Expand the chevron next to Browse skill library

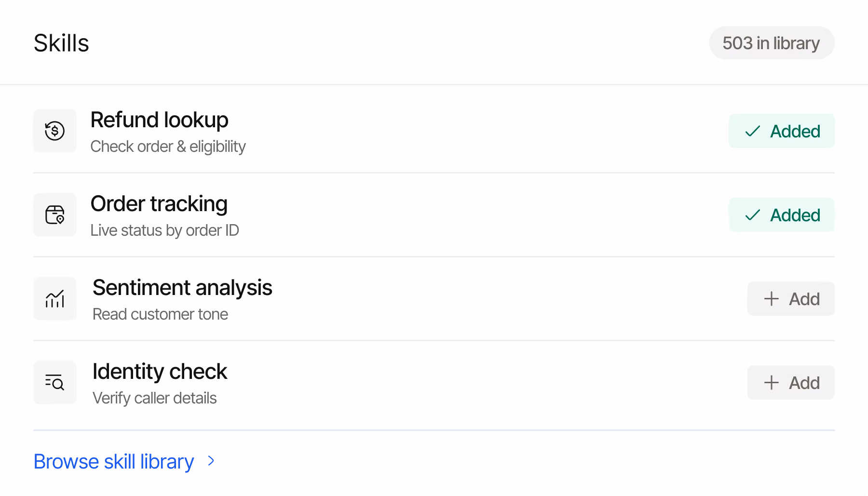[x=211, y=461]
